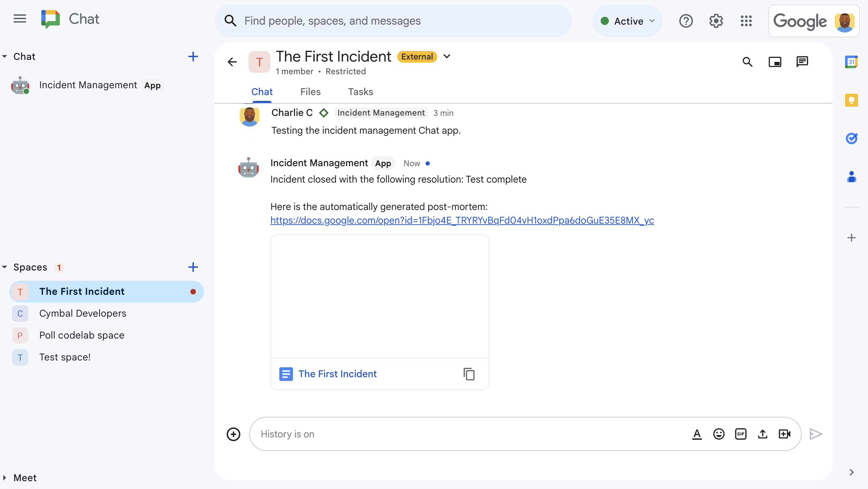This screenshot has height=489, width=868.
Task: Open the thread replies panel
Action: 802,62
